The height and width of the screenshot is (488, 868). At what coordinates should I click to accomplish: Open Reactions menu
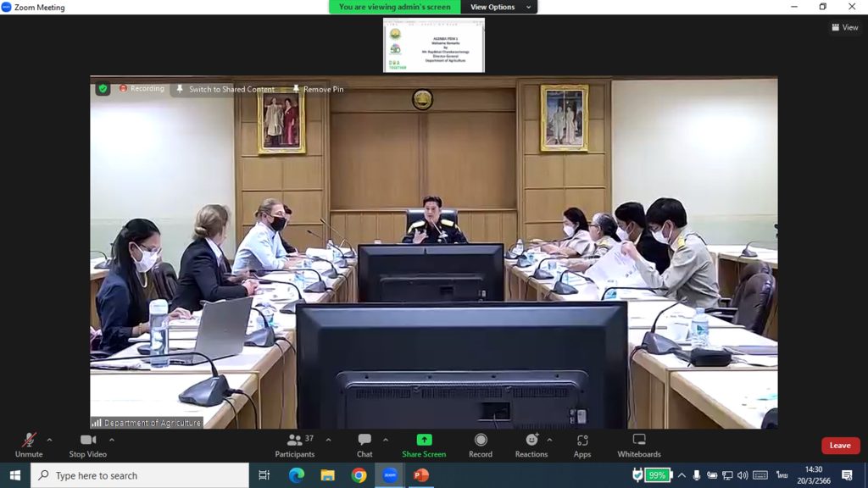click(x=531, y=446)
